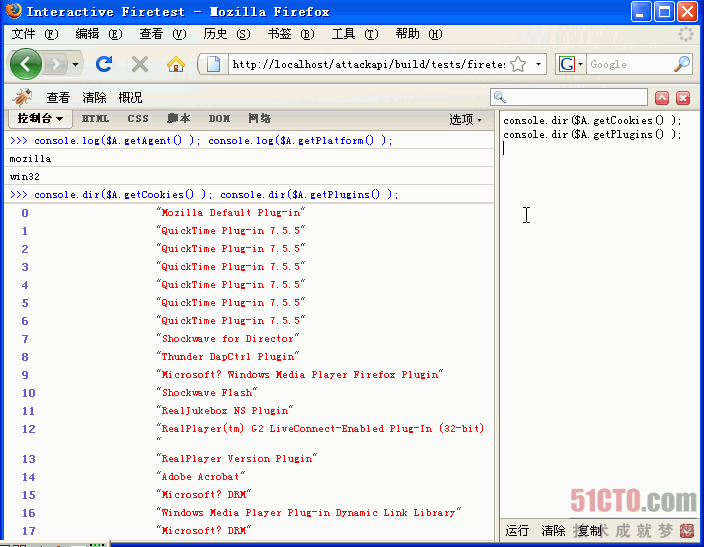704x547 pixels.
Task: Click the loading throbber icon
Action: [686, 34]
